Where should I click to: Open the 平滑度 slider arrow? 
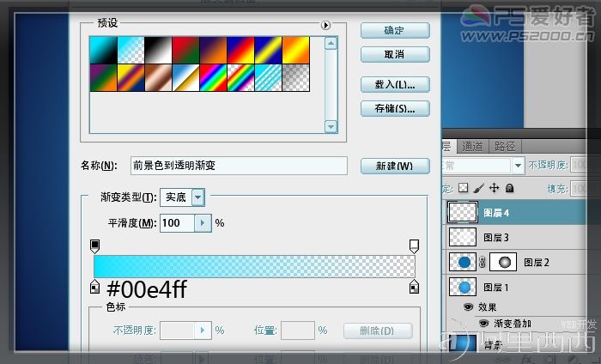[x=203, y=223]
